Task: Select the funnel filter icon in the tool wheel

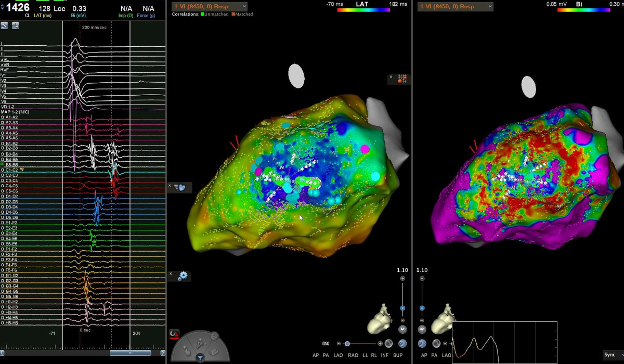Action: click(x=200, y=357)
